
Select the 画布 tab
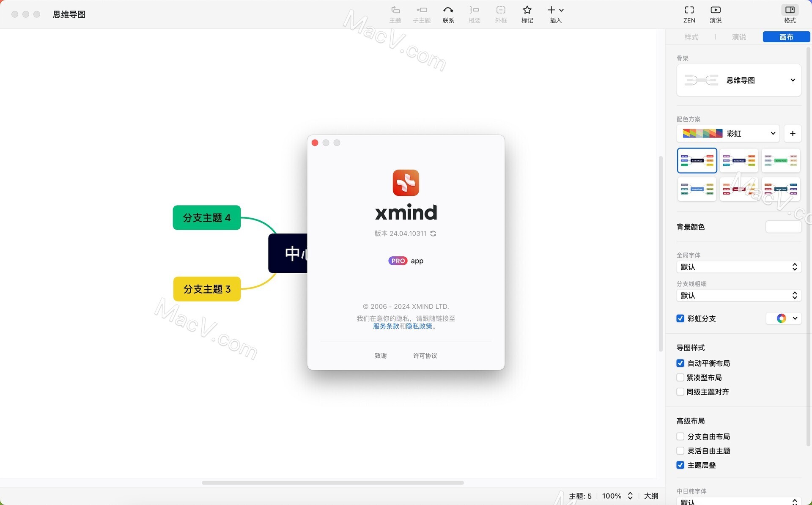pos(786,37)
